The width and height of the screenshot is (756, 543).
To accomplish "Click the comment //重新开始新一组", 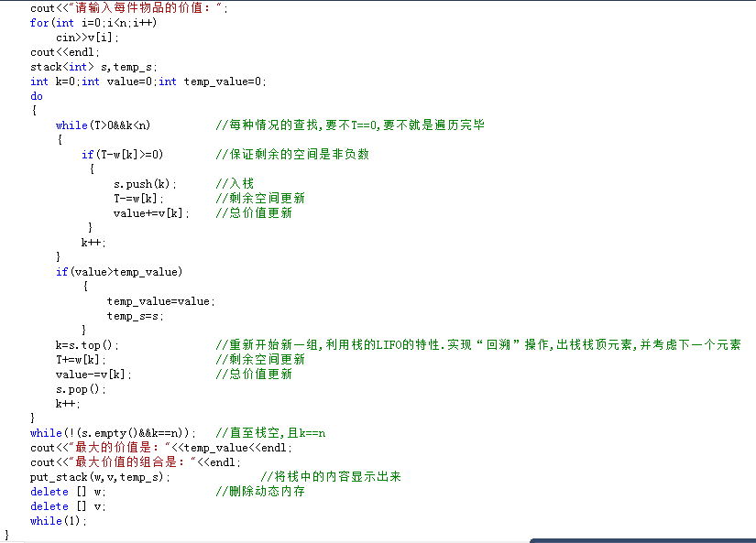I will pyautogui.click(x=477, y=344).
